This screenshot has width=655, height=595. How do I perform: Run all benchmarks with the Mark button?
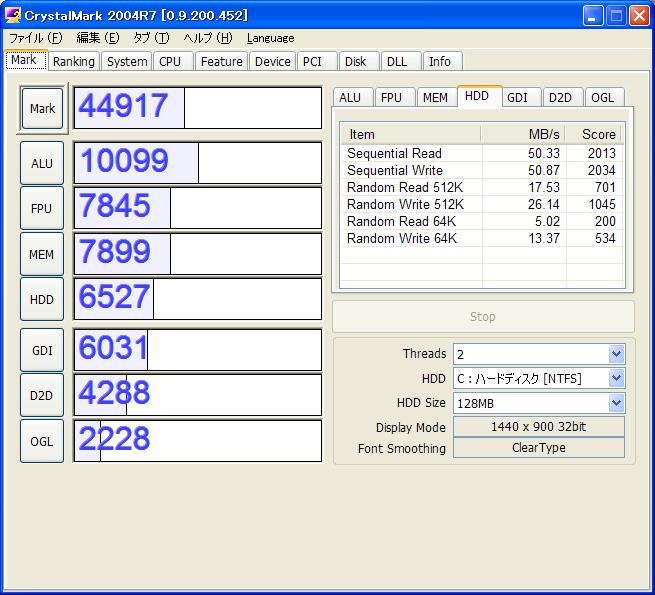tap(42, 108)
